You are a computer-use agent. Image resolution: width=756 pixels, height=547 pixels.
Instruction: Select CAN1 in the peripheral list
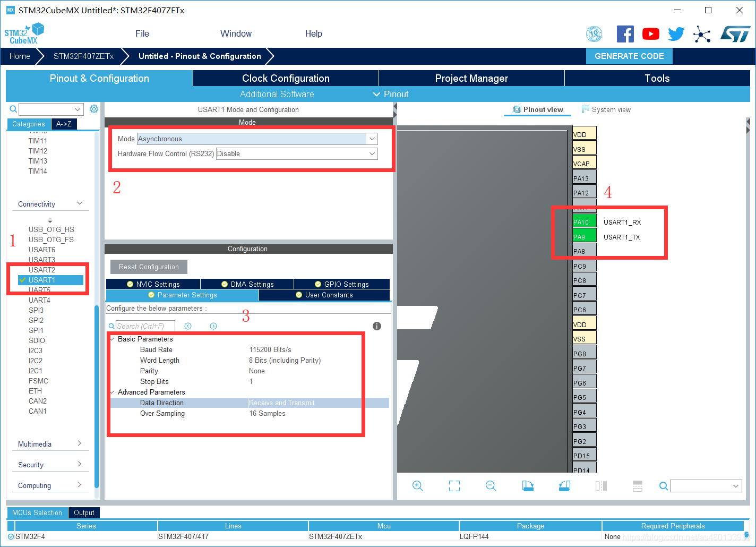tap(38, 411)
